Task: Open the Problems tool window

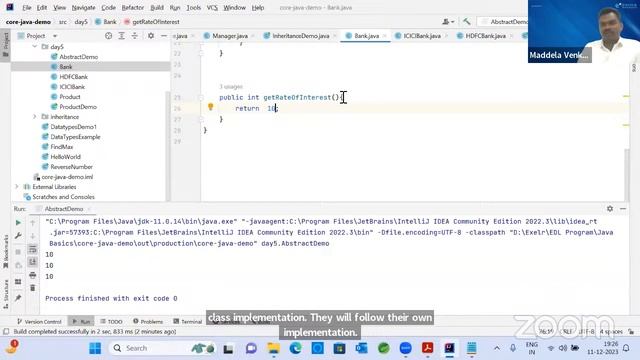Action: pos(148,322)
